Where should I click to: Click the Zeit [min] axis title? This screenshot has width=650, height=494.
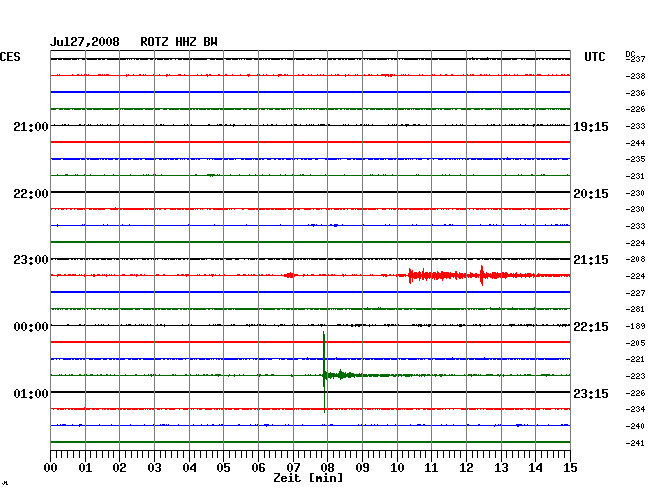(x=308, y=478)
